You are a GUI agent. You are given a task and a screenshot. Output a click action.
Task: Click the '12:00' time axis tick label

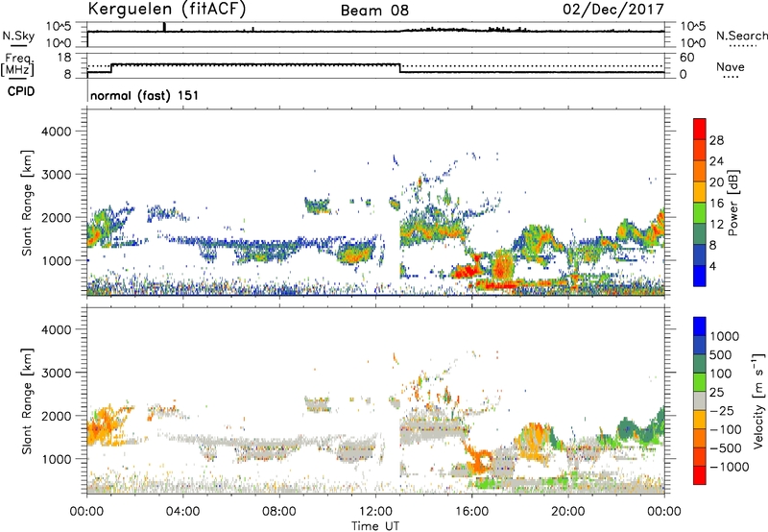point(375,512)
